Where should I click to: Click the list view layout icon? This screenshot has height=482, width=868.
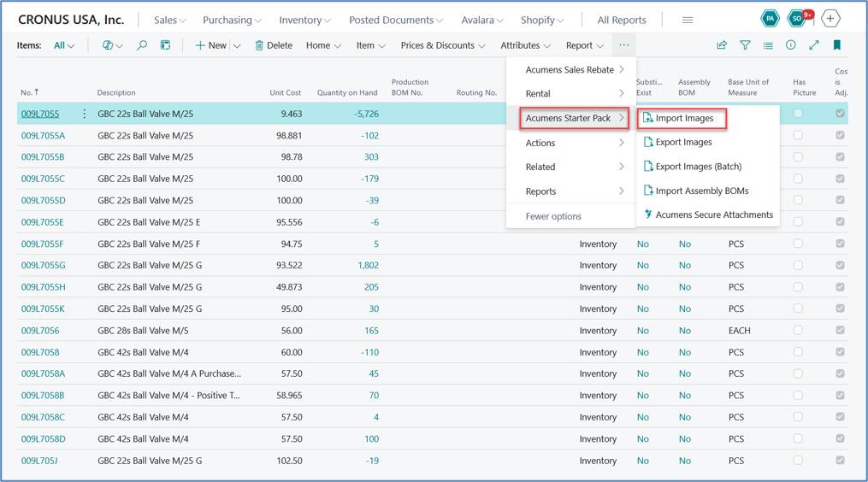coord(768,45)
